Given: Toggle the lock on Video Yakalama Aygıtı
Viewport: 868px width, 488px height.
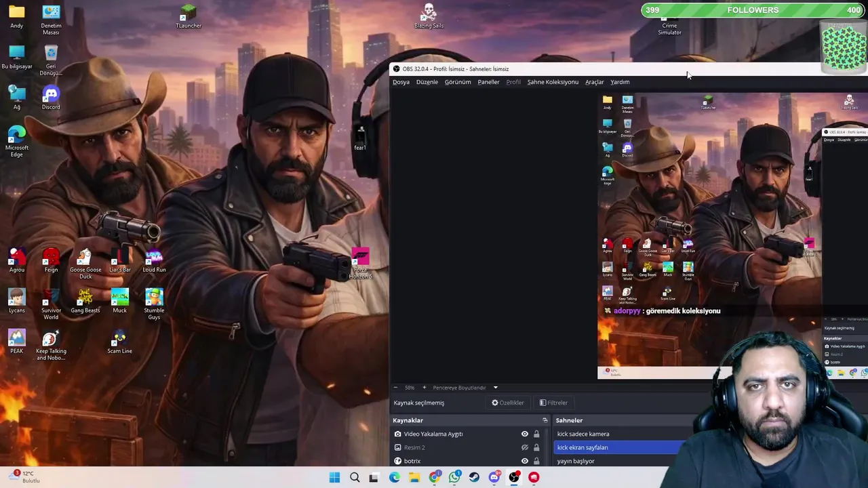Looking at the screenshot, I should pyautogui.click(x=536, y=434).
